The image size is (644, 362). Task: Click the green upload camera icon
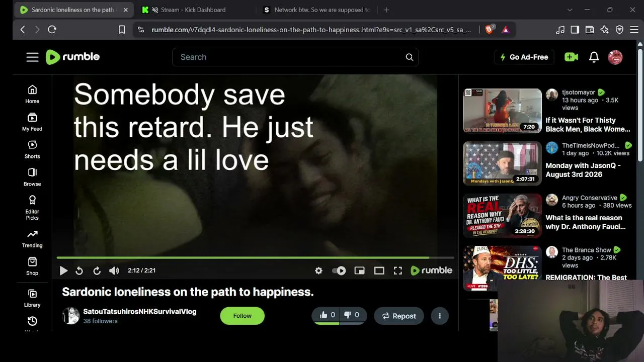click(x=571, y=57)
